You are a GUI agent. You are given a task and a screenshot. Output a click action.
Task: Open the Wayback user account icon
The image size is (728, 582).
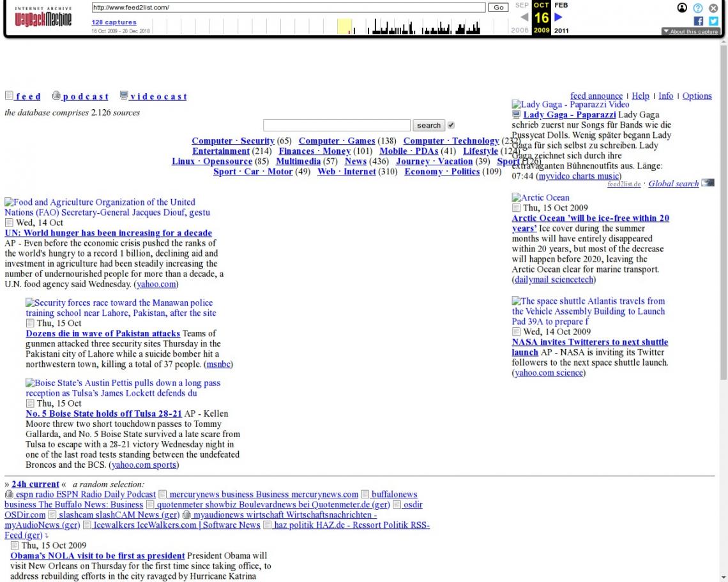tap(682, 8)
